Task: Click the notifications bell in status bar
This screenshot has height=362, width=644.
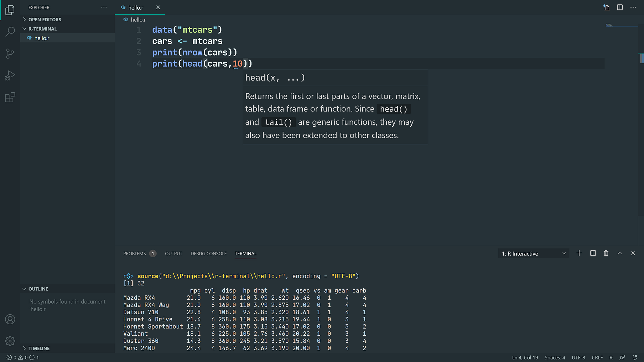Action: 634,357
